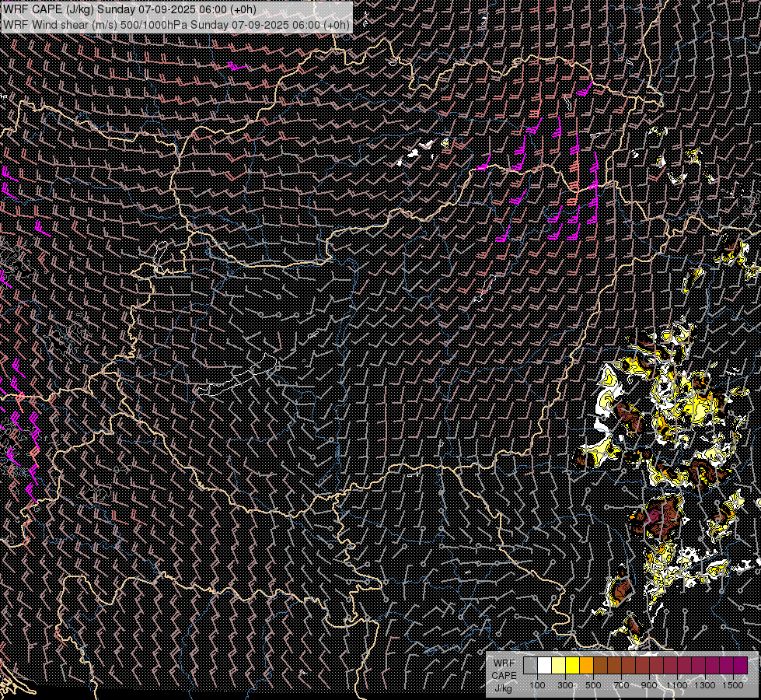Click the legend value 300
This screenshot has width=761, height=700.
pyautogui.click(x=565, y=685)
